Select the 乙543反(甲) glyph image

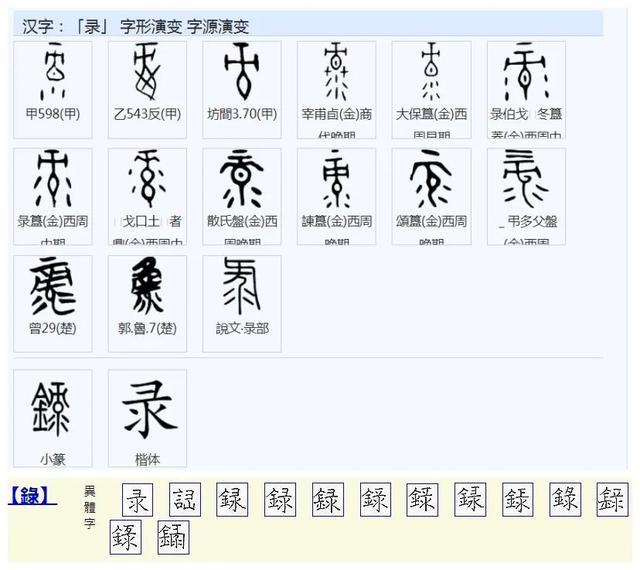pyautogui.click(x=147, y=72)
